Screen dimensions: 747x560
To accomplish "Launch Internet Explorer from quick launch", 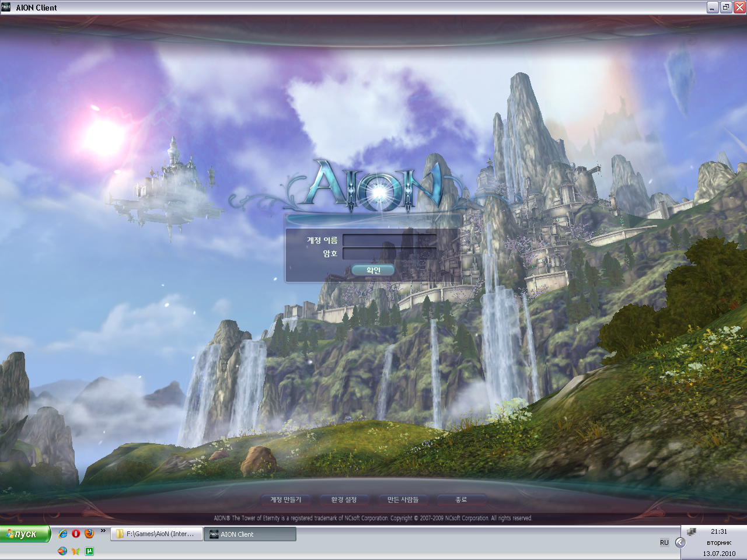I will (63, 534).
